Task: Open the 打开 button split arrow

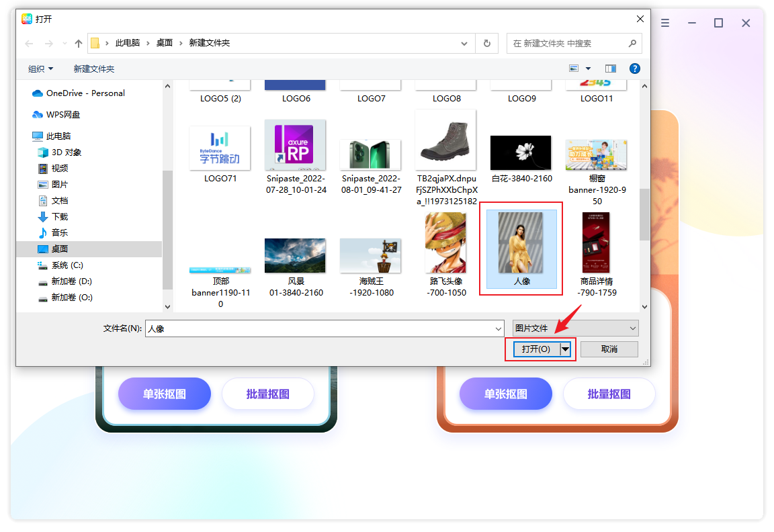Action: click(x=566, y=349)
